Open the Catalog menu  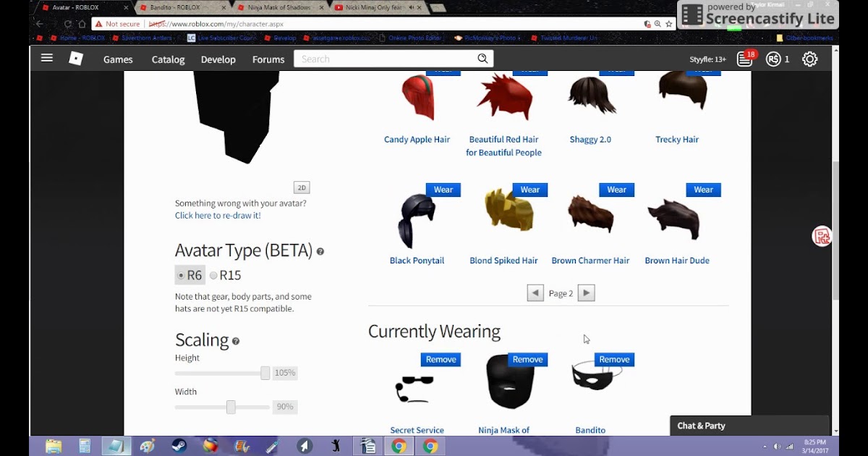(x=169, y=59)
